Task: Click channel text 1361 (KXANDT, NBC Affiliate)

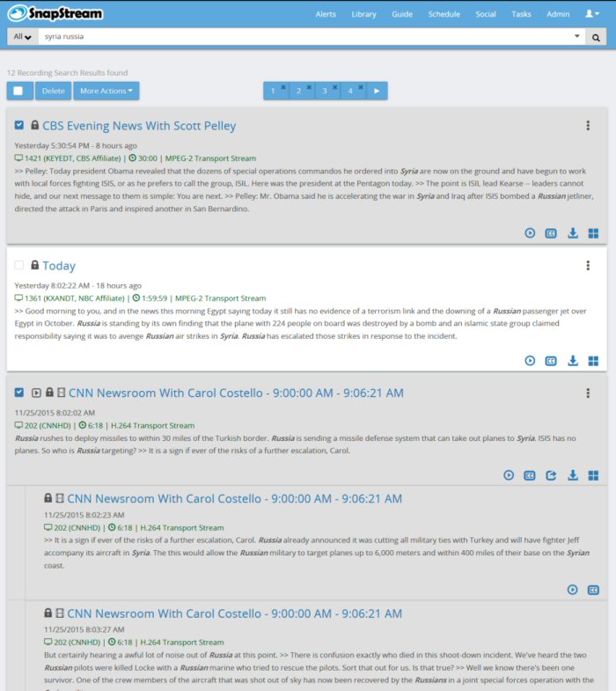Action: click(x=75, y=298)
